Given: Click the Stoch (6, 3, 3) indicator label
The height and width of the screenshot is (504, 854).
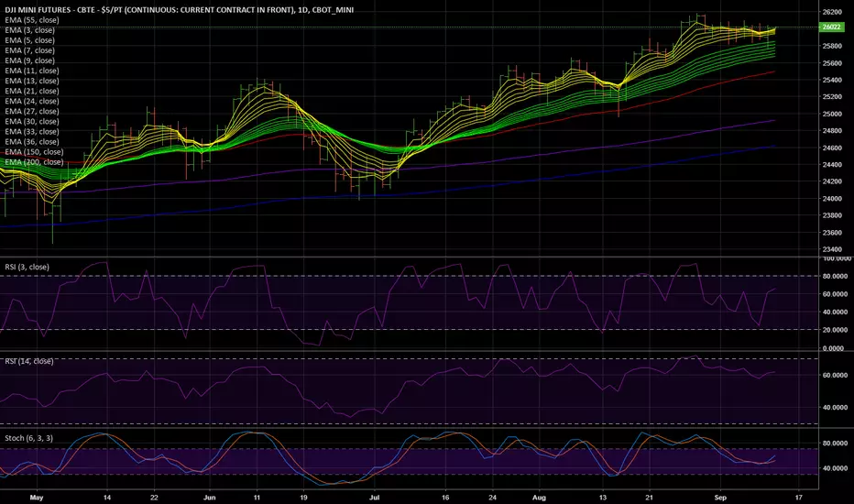Looking at the screenshot, I should click(29, 438).
